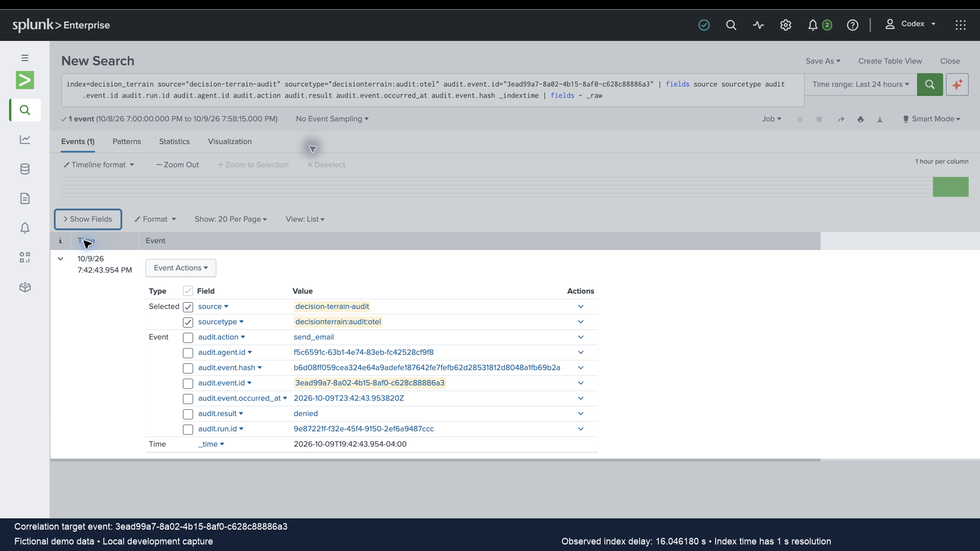Open the help question mark icon

click(x=852, y=25)
